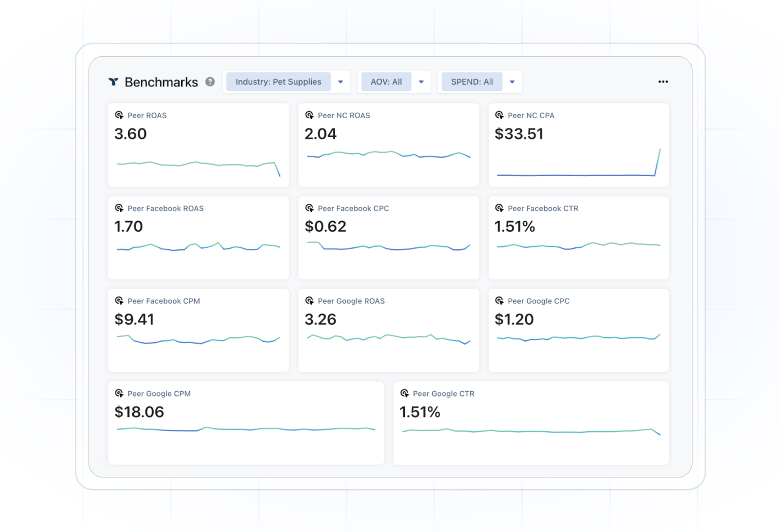Click the icon beside Peer Google CTR
780x532 pixels.
point(404,393)
